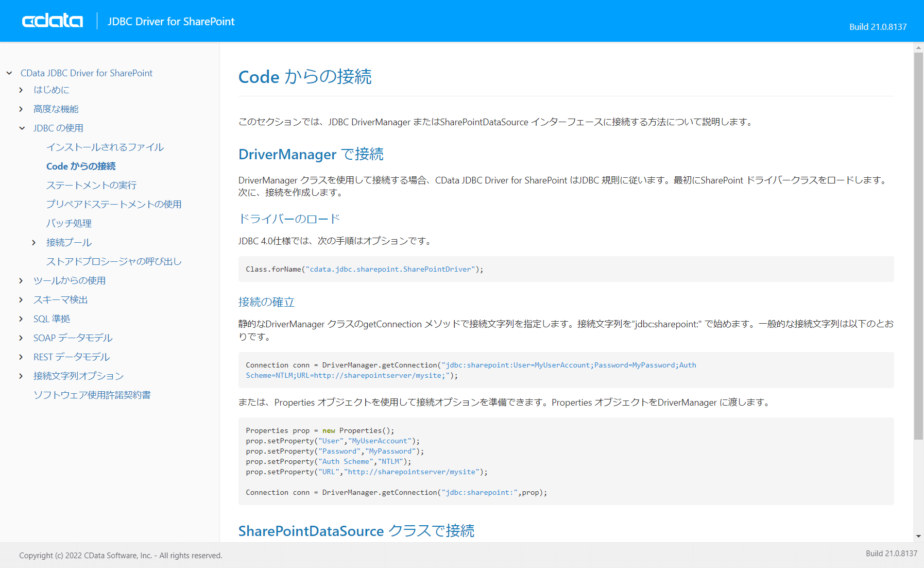Collapse the CData JDBC Driver for SharePoint tree
Image resolution: width=924 pixels, height=568 pixels.
[x=9, y=73]
